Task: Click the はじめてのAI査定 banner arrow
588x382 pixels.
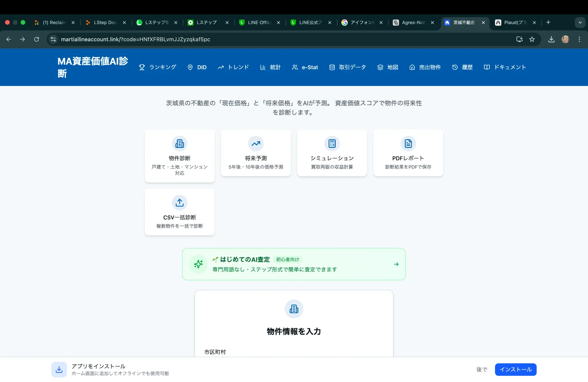Action: pyautogui.click(x=396, y=264)
